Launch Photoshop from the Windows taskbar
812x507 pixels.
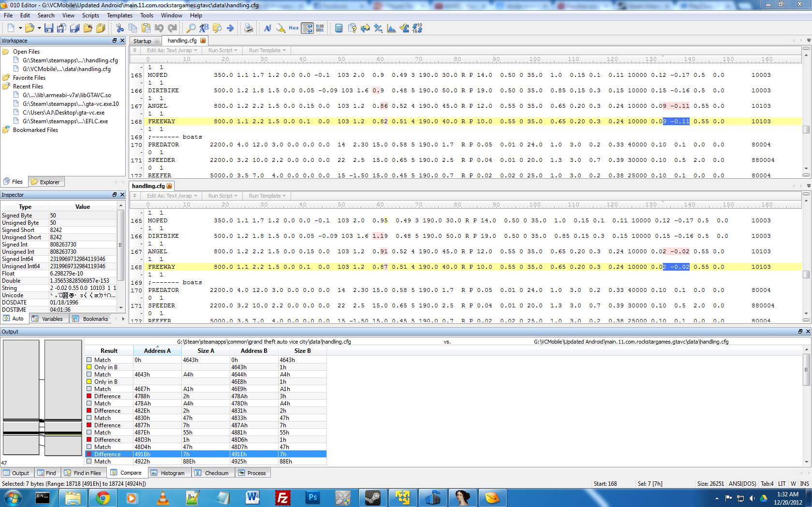pos(313,497)
